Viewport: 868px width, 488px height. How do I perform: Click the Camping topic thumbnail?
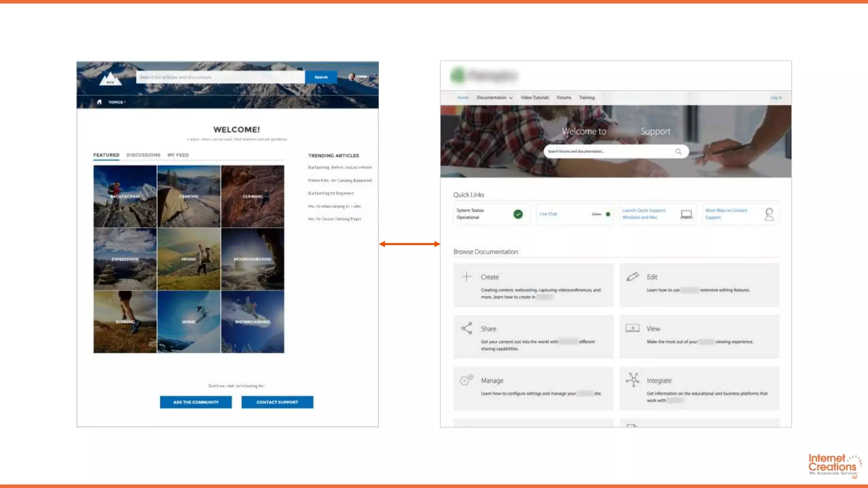(189, 196)
